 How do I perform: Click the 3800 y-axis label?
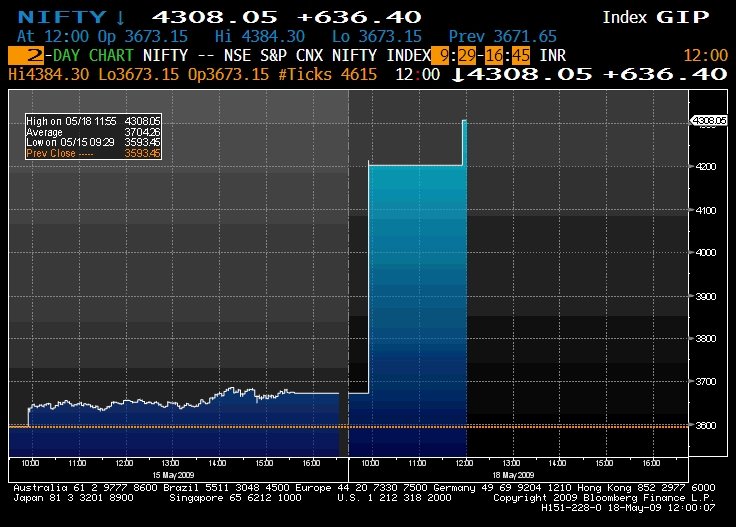pyautogui.click(x=705, y=338)
